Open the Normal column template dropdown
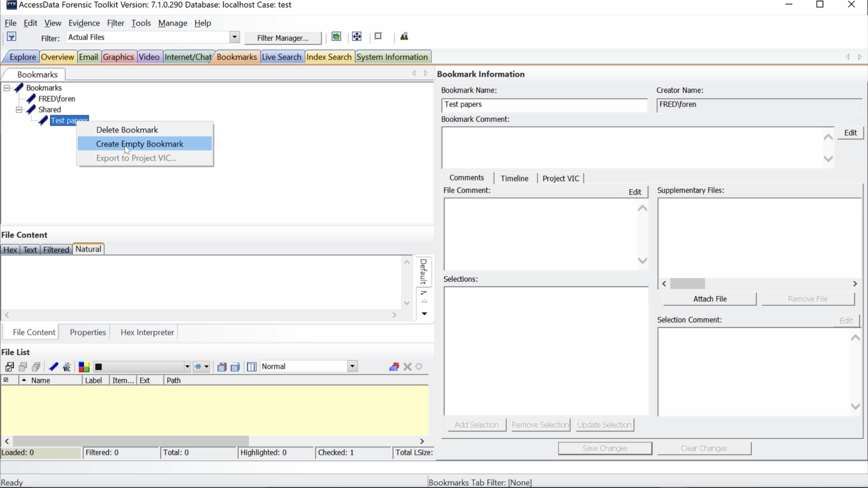 point(352,366)
